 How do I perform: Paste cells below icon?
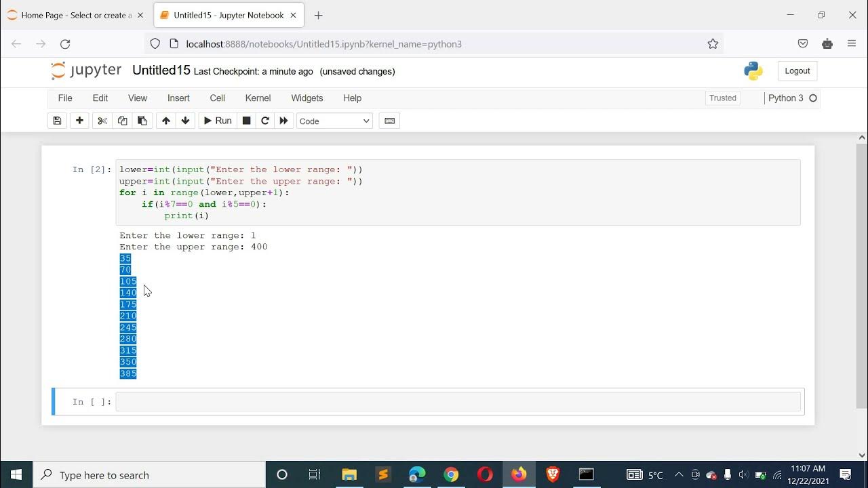[x=142, y=121]
